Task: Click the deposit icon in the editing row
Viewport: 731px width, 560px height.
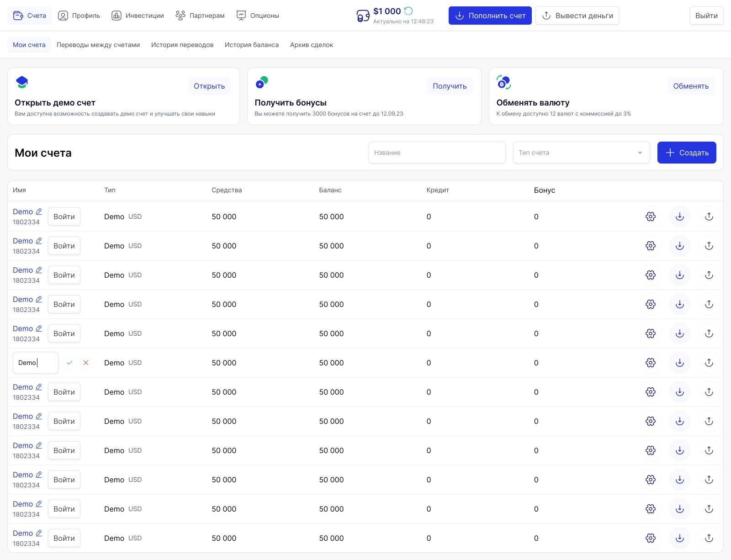Action: (680, 363)
